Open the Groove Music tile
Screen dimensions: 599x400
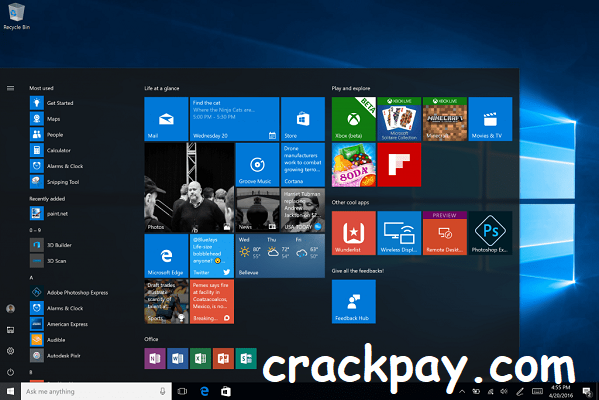click(257, 165)
